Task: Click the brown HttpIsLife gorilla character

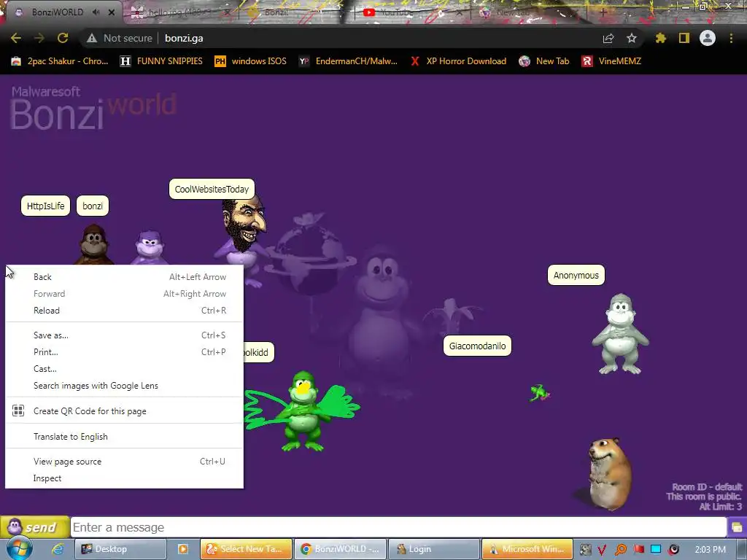Action: (94, 245)
